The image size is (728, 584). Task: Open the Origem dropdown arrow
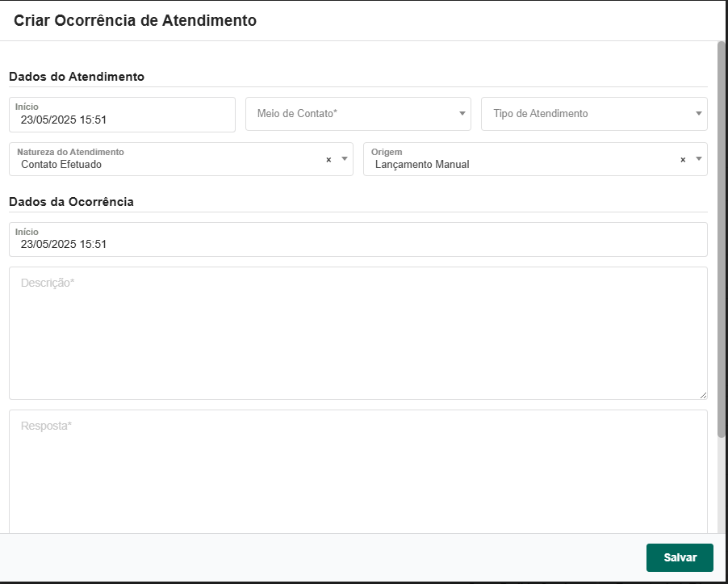point(699,159)
